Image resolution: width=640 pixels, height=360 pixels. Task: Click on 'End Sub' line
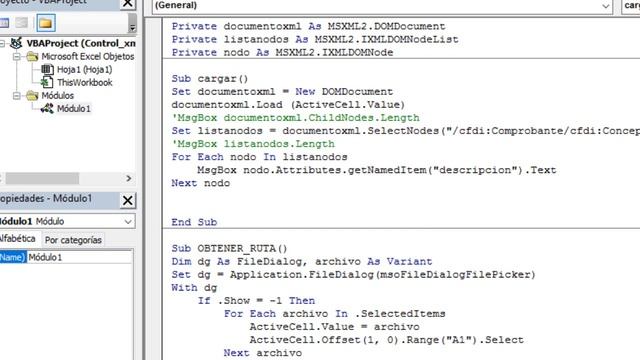tap(194, 222)
